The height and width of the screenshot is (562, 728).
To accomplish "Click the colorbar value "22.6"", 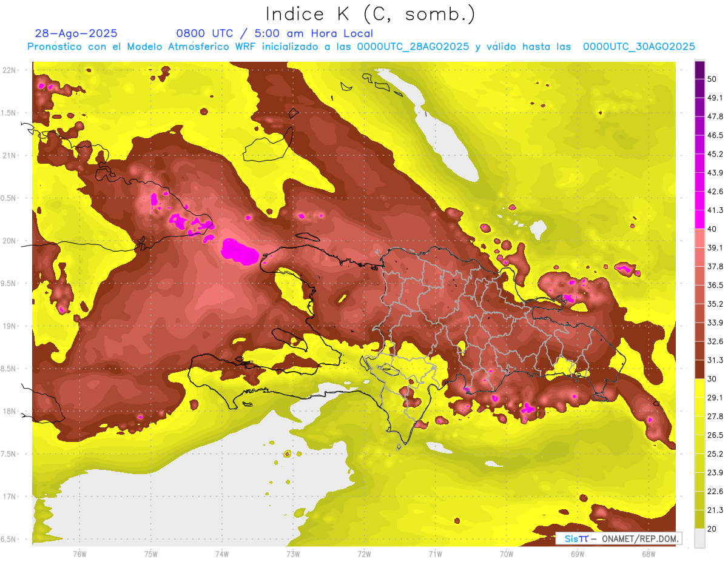I will click(715, 492).
